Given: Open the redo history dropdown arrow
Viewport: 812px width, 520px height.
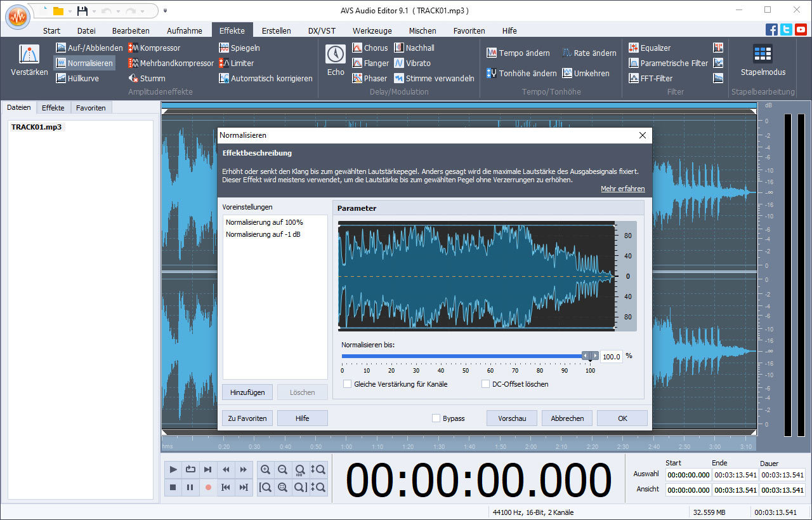Looking at the screenshot, I should click(141, 11).
